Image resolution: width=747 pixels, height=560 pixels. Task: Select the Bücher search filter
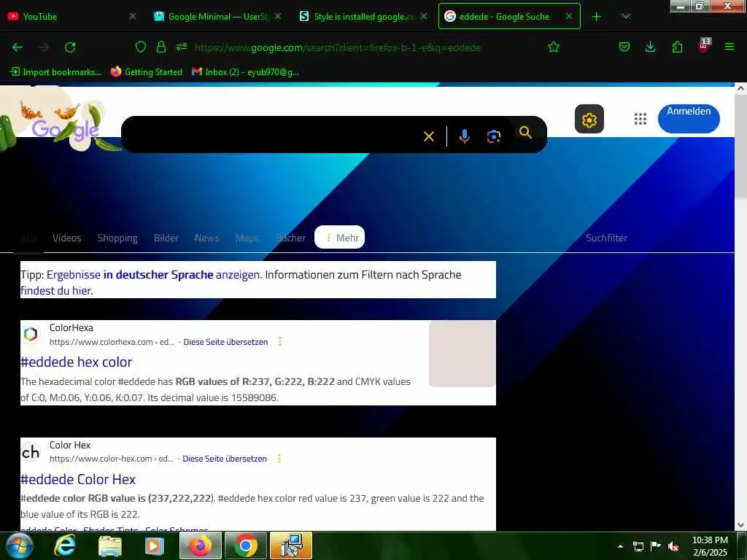[290, 238]
